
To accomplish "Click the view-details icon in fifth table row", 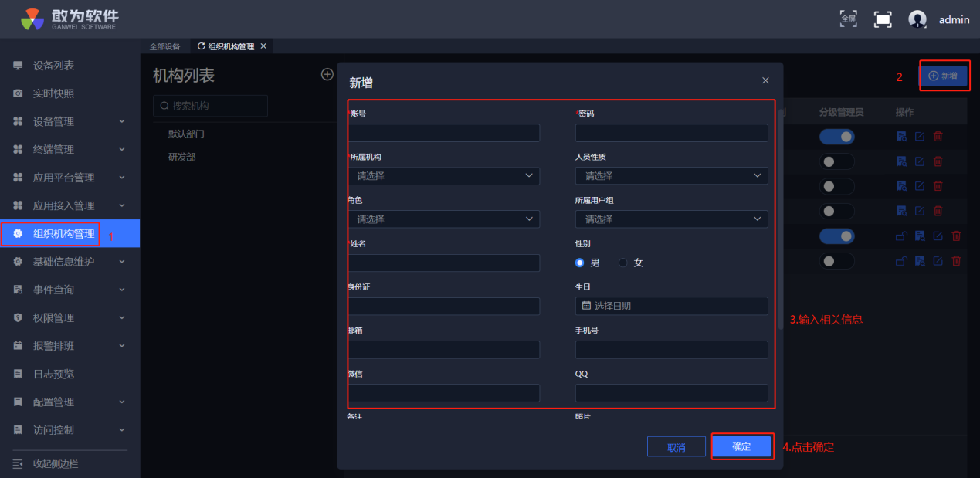I will pos(920,236).
